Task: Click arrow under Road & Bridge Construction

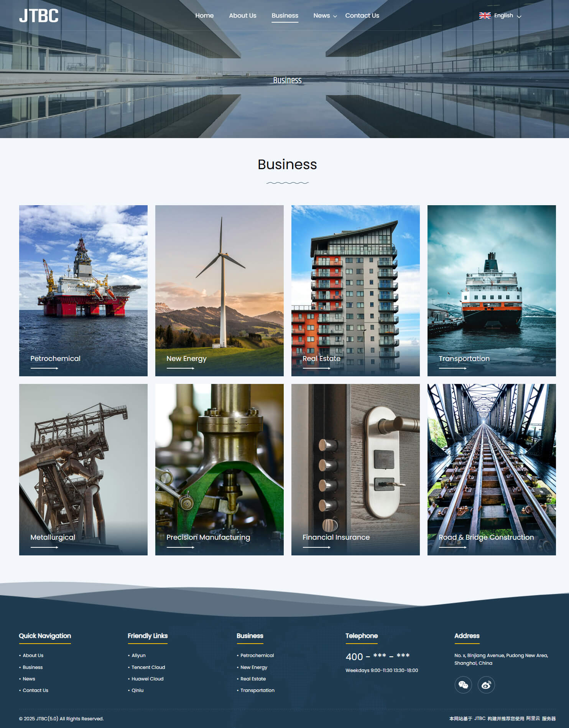Action: [x=453, y=547]
